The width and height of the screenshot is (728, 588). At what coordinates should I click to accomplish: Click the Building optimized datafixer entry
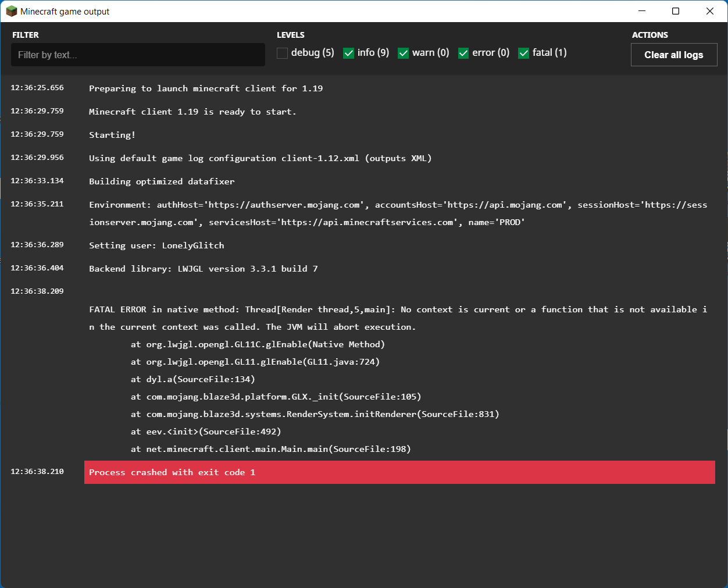(x=162, y=181)
